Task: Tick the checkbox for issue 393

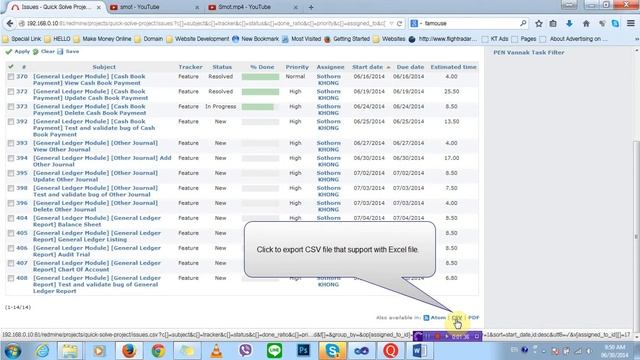Action: pyautogui.click(x=11, y=143)
